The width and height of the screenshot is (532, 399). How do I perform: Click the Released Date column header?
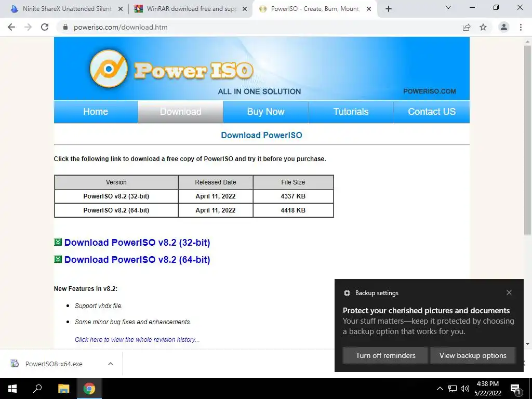pyautogui.click(x=216, y=182)
